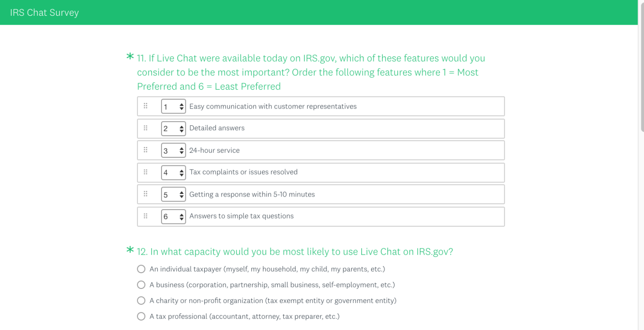Open rank dropdown for Tax complaints resolved
The image size is (644, 330).
tap(173, 172)
